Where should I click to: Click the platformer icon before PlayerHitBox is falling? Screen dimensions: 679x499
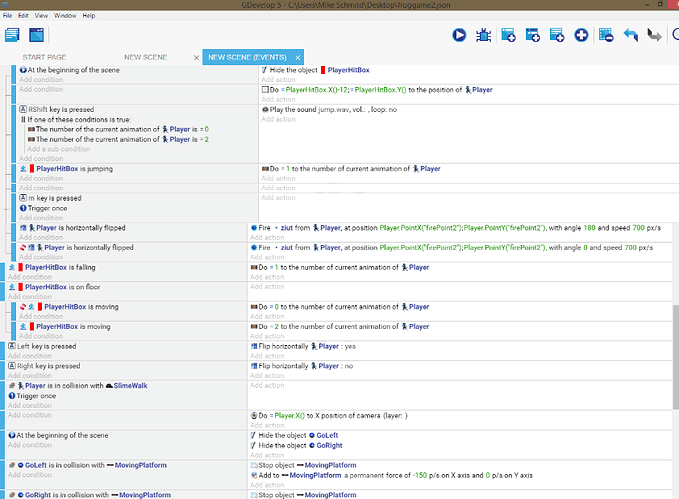tap(12, 267)
